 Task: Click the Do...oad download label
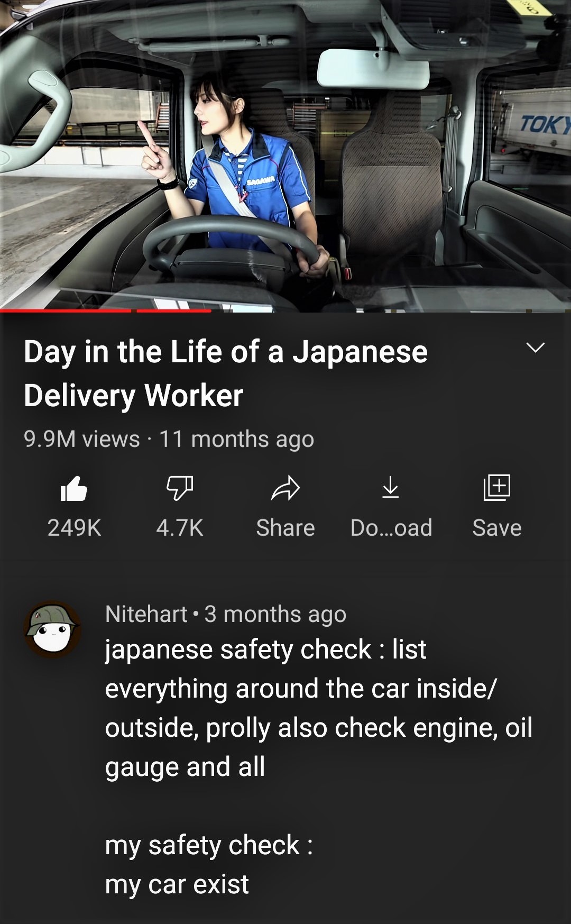point(391,528)
